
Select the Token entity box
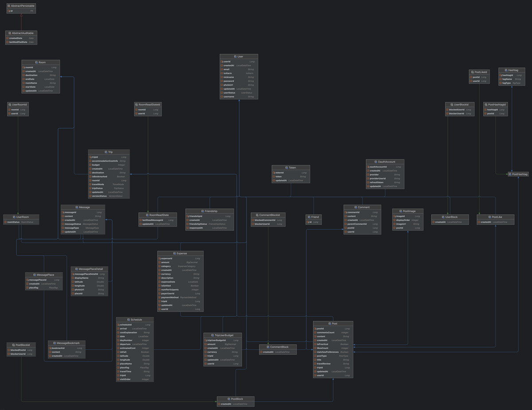(x=291, y=173)
